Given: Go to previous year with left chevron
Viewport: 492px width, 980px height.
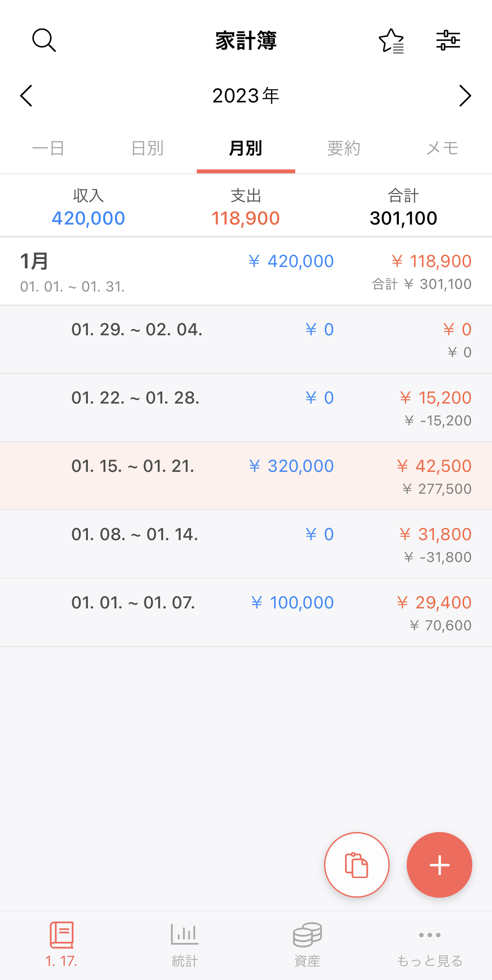Looking at the screenshot, I should pos(26,96).
